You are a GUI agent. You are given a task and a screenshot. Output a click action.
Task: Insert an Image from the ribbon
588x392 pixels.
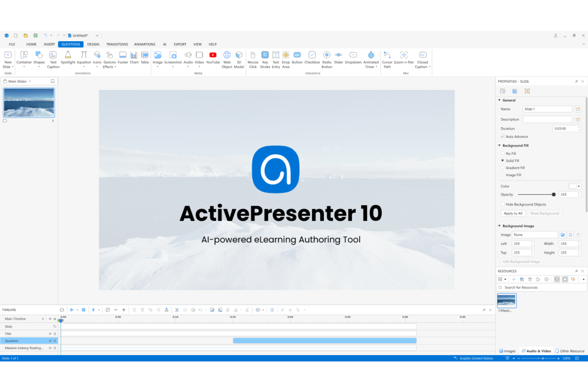[x=158, y=58]
